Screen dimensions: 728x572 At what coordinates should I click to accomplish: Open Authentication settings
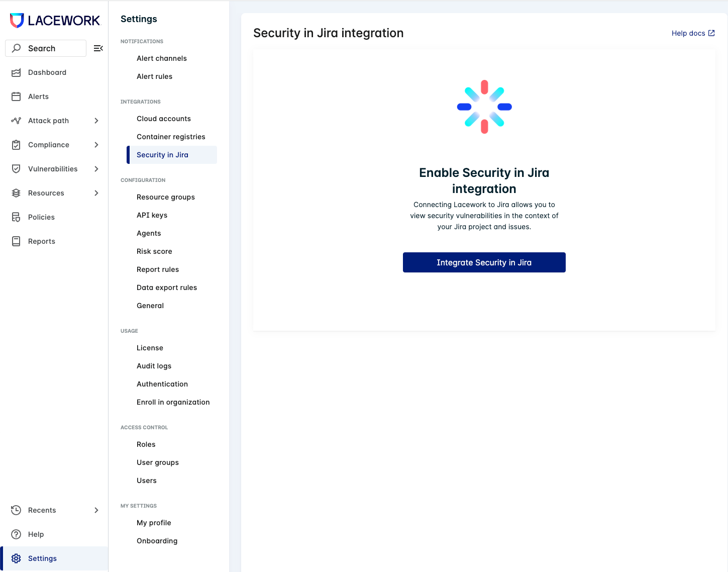162,384
